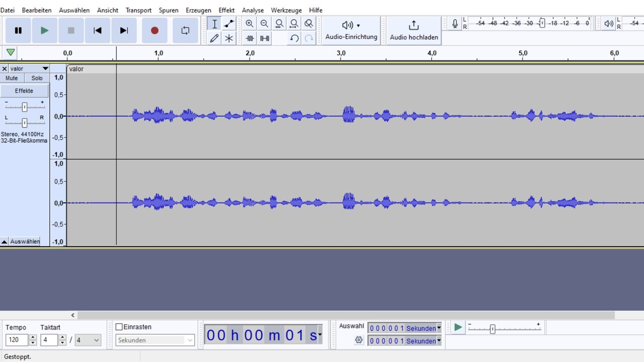Mute the valor track
The height and width of the screenshot is (362, 644).
12,78
